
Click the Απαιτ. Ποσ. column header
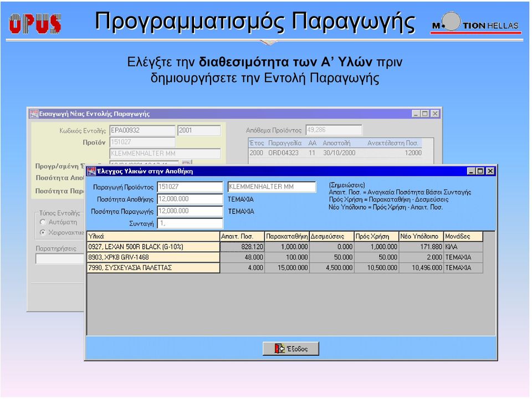click(x=242, y=236)
